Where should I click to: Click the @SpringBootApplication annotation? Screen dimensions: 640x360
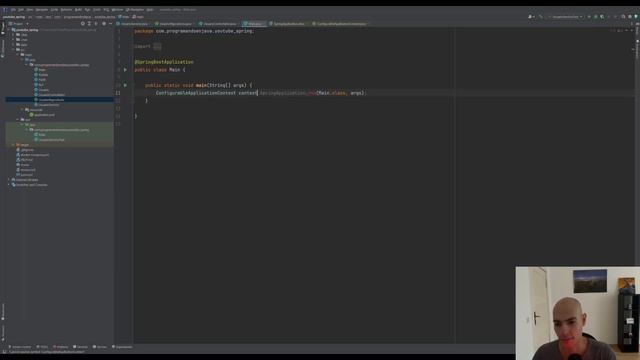(164, 62)
